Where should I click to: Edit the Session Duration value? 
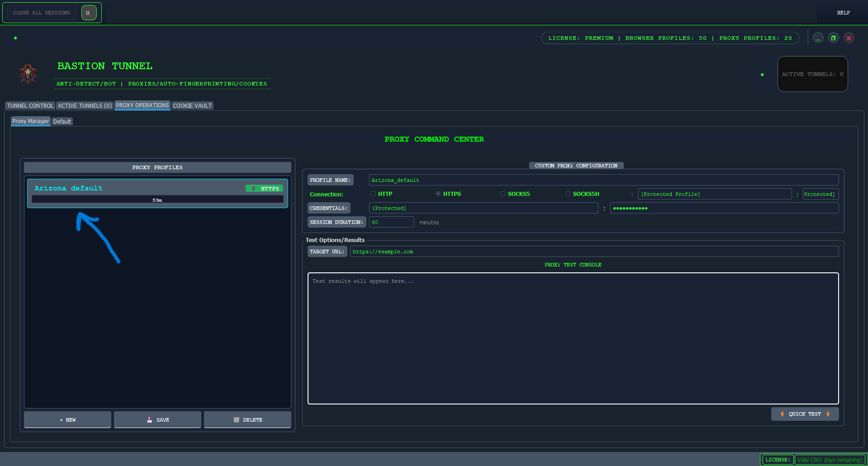pyautogui.click(x=392, y=222)
